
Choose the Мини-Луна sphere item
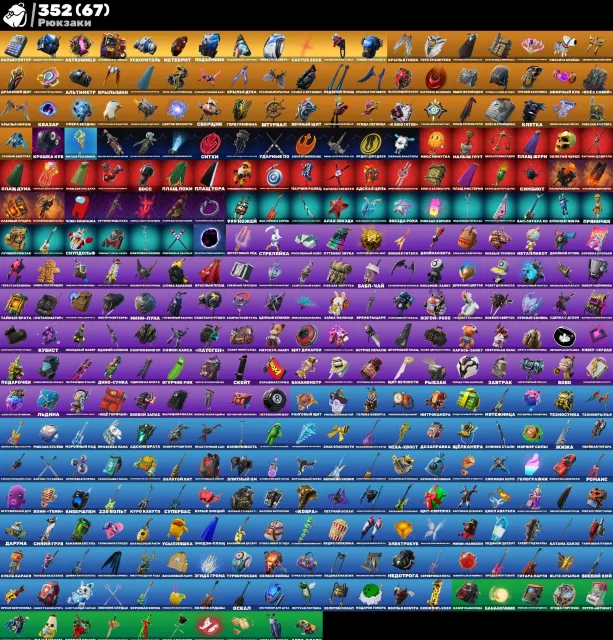point(145,304)
